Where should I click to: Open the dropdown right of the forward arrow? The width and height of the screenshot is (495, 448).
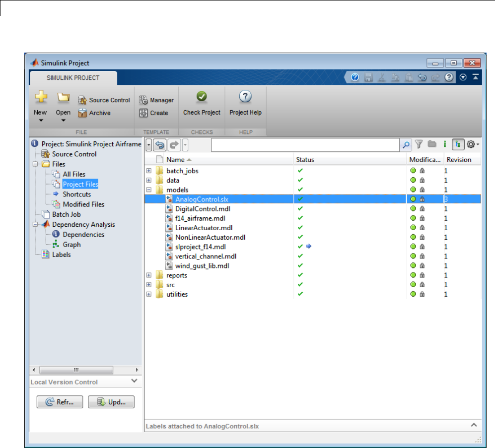pyautogui.click(x=185, y=145)
